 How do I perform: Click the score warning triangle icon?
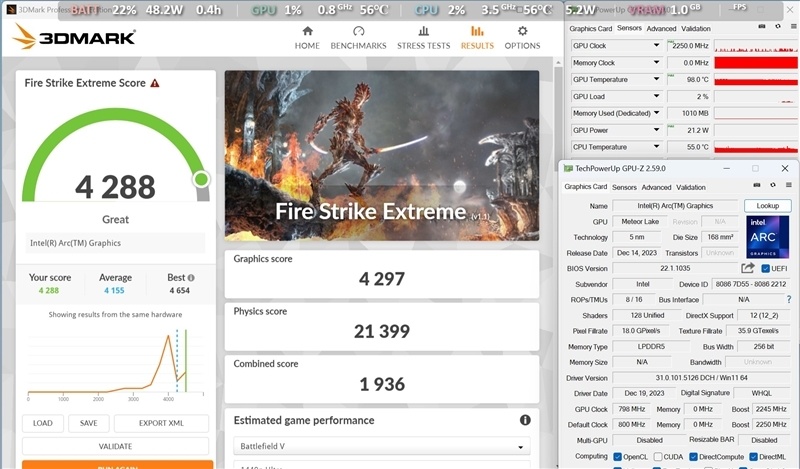coord(155,83)
